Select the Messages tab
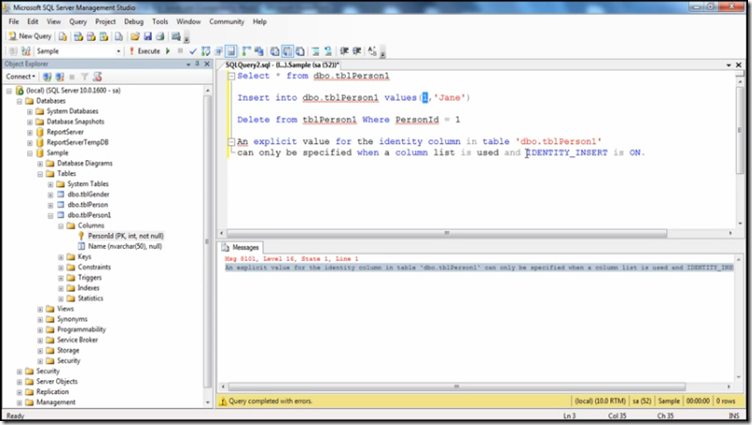 click(240, 248)
